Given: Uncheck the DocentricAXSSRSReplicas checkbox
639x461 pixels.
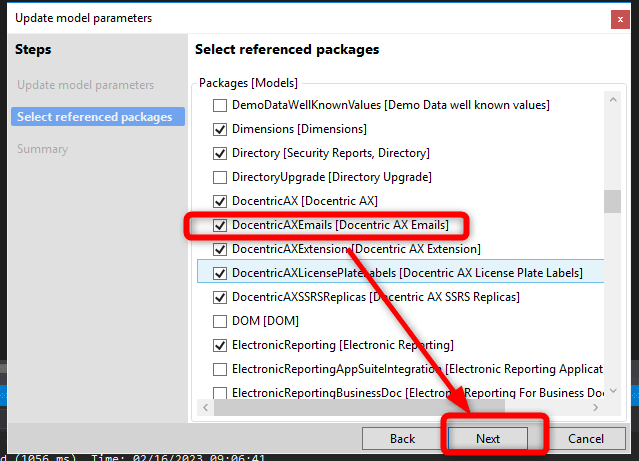Looking at the screenshot, I should click(x=221, y=297).
